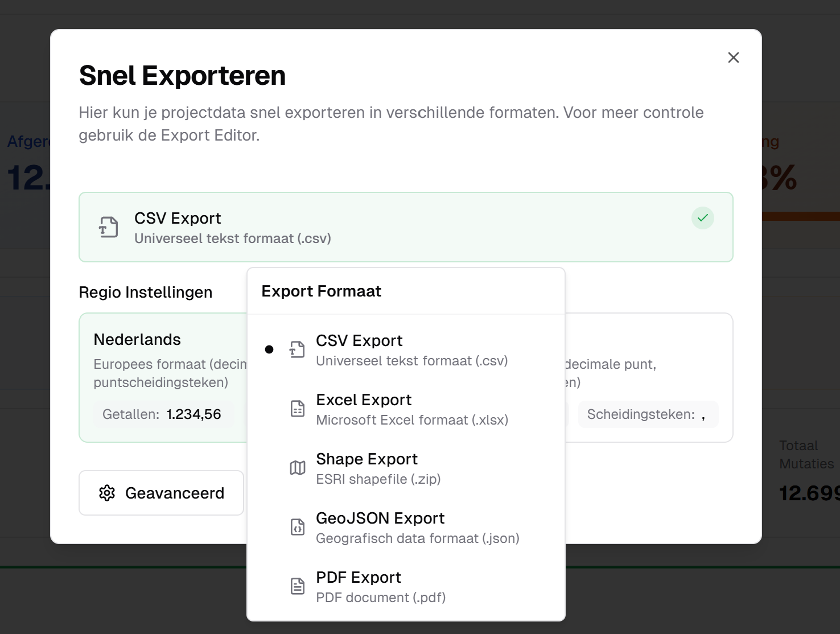Click the gear icon on Geavanceerd

(x=106, y=493)
